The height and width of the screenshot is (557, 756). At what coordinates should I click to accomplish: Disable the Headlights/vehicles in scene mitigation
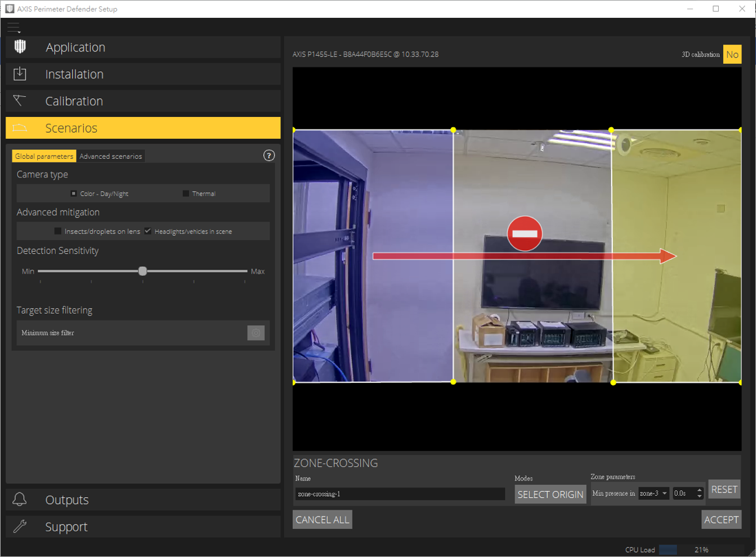147,231
